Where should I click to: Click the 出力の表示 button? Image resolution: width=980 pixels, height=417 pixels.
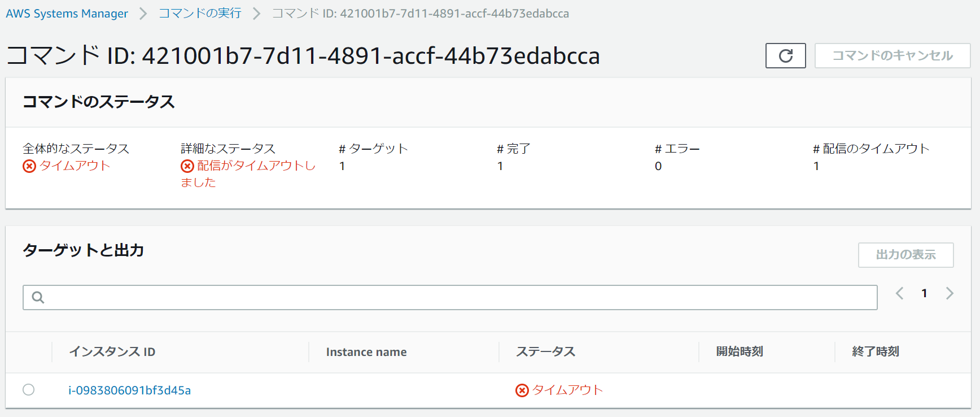click(905, 255)
